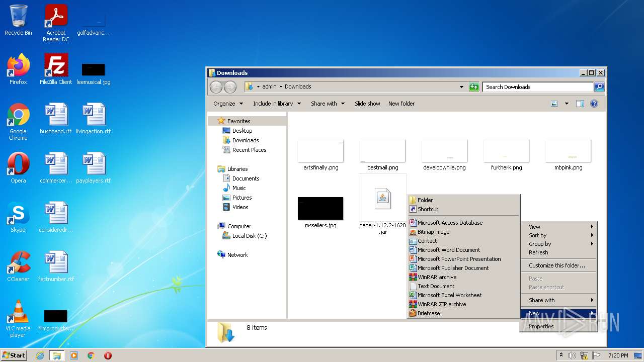Open the Organize dropdown menu

click(x=228, y=104)
